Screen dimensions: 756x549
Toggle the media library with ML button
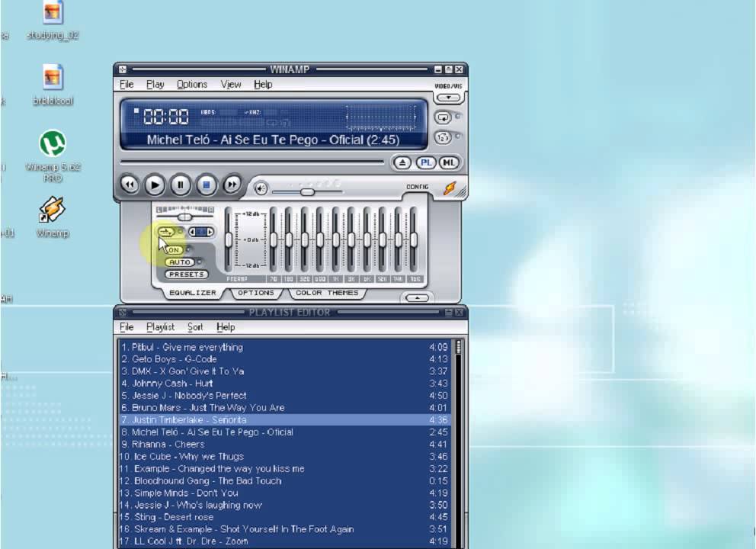click(448, 162)
